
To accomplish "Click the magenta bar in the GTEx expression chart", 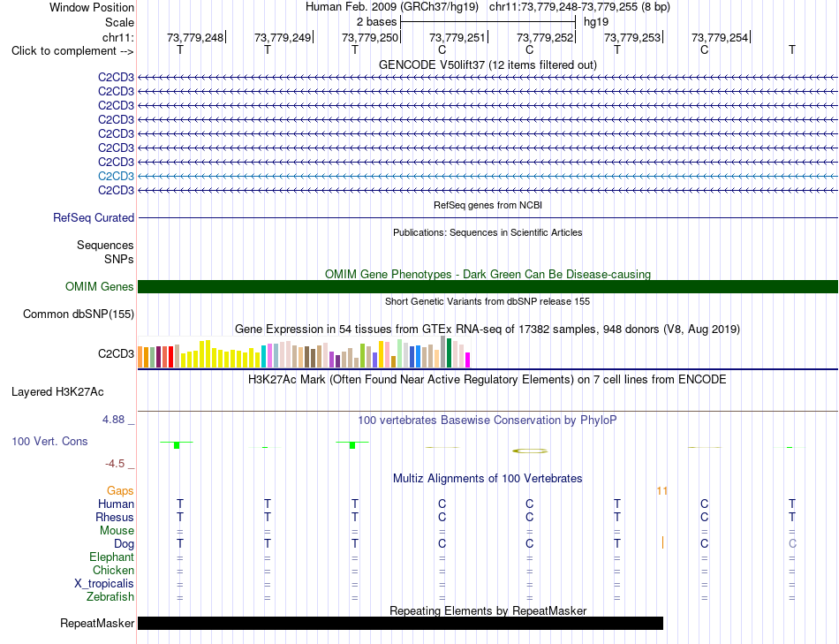I will click(x=468, y=360).
